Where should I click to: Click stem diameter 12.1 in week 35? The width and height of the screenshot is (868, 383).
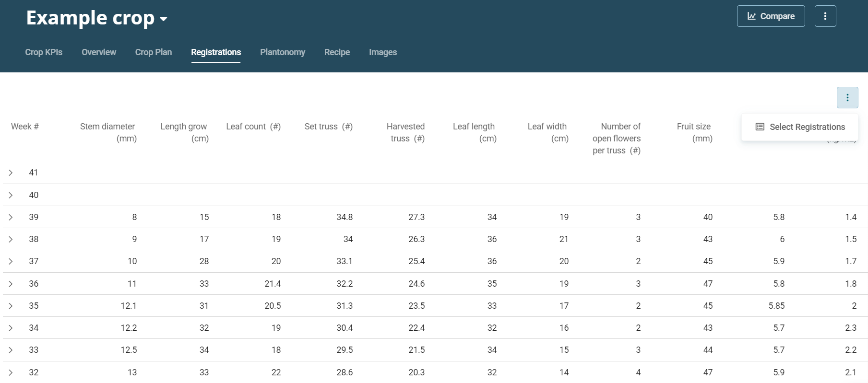click(129, 306)
